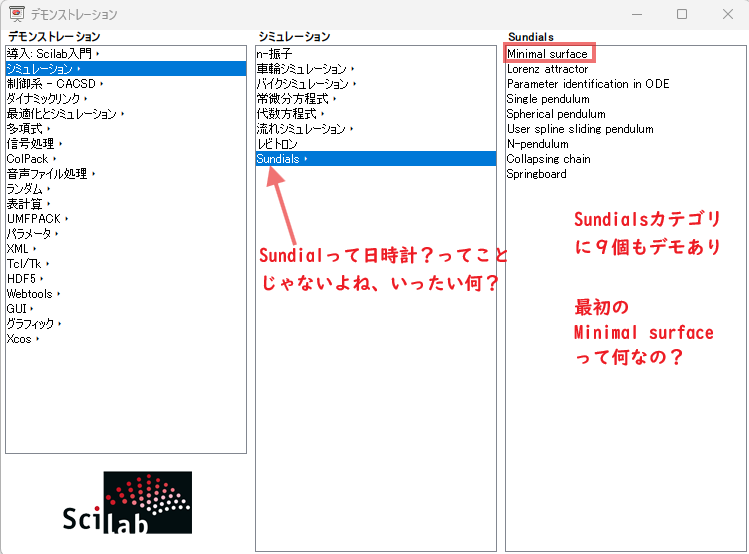
Task: Run User spline sliding pendulum demo
Action: pyautogui.click(x=626, y=129)
